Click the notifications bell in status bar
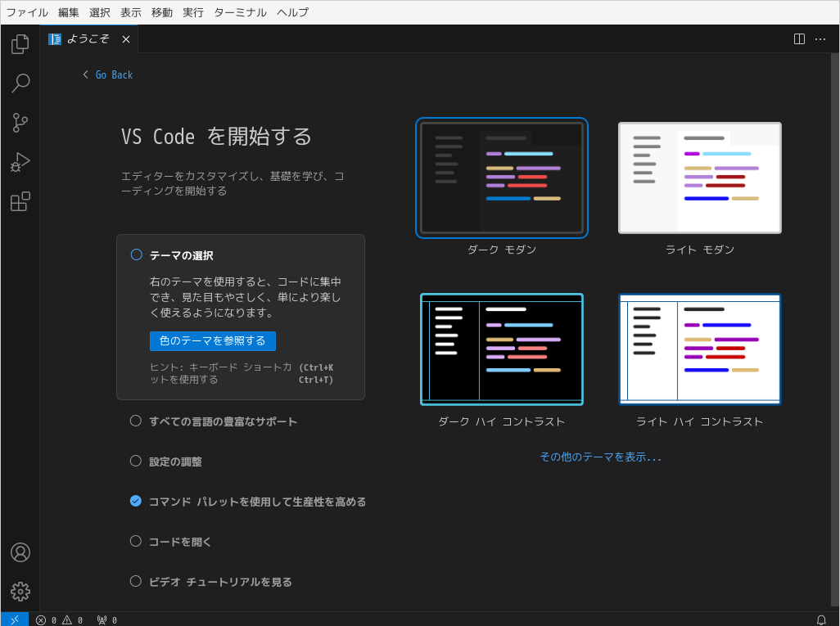Image resolution: width=840 pixels, height=626 pixels. 821,619
